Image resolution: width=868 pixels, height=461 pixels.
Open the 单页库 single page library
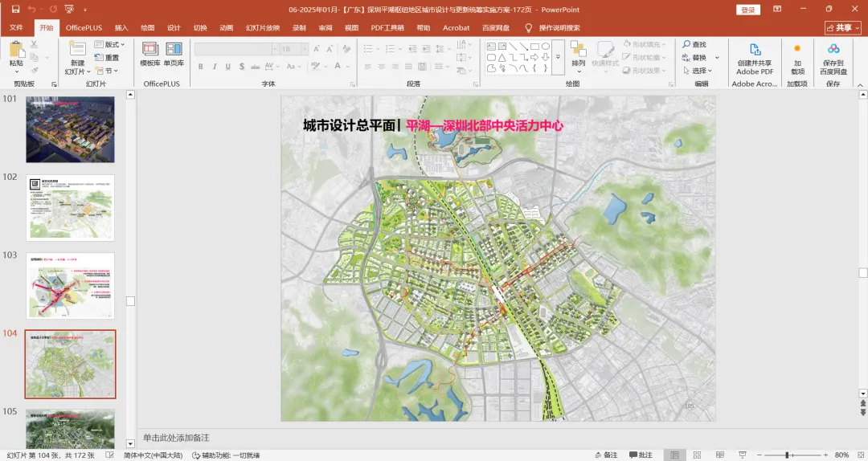(x=174, y=54)
